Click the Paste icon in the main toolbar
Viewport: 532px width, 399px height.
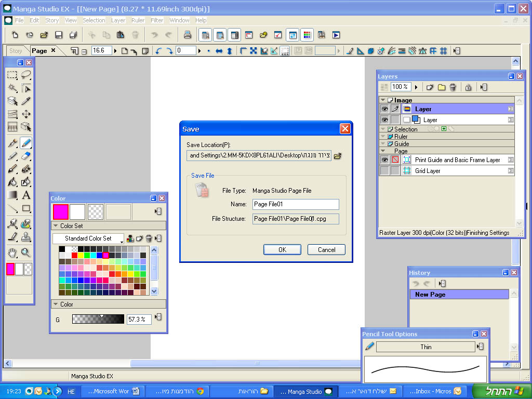pyautogui.click(x=120, y=35)
